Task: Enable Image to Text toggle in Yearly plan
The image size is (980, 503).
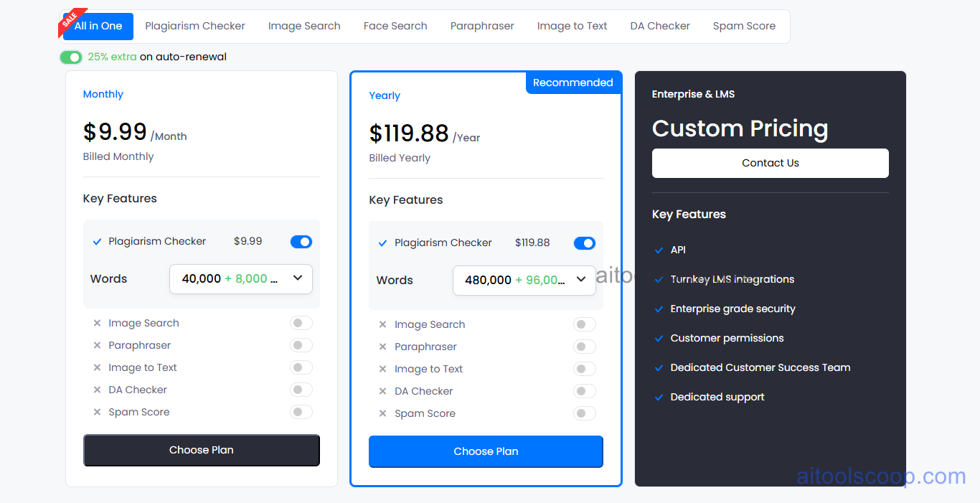Action: 585,370
